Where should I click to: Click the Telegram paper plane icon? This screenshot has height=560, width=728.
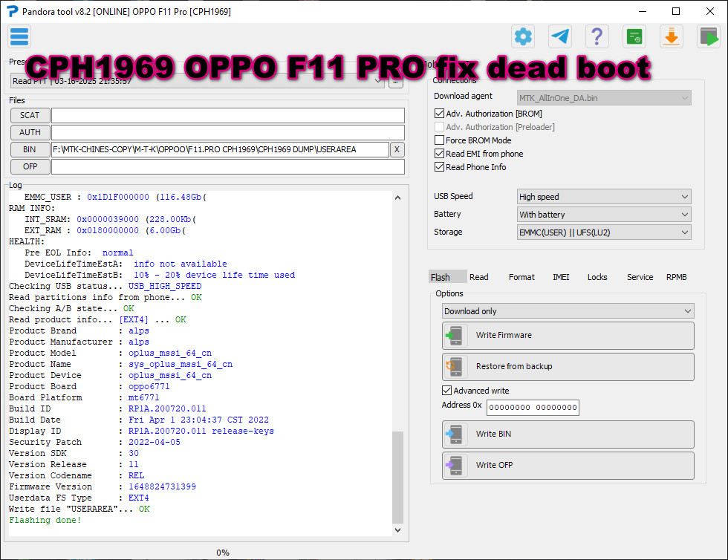coord(560,36)
